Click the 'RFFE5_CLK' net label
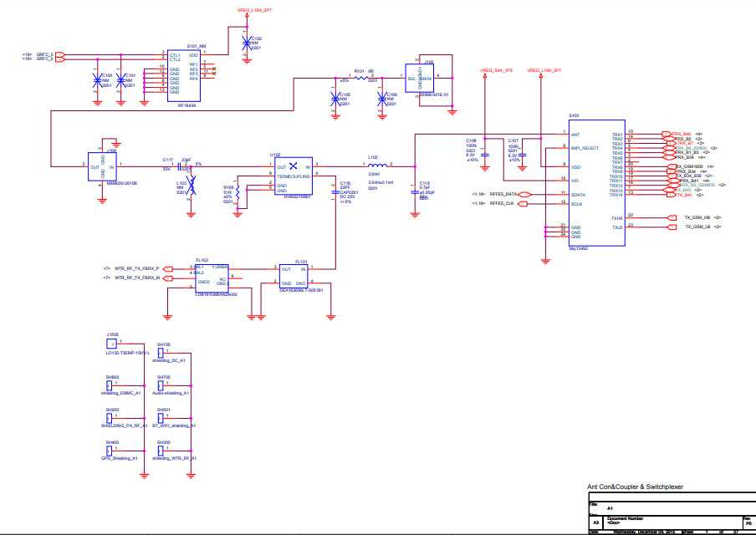The width and height of the screenshot is (756, 535). pyautogui.click(x=502, y=203)
